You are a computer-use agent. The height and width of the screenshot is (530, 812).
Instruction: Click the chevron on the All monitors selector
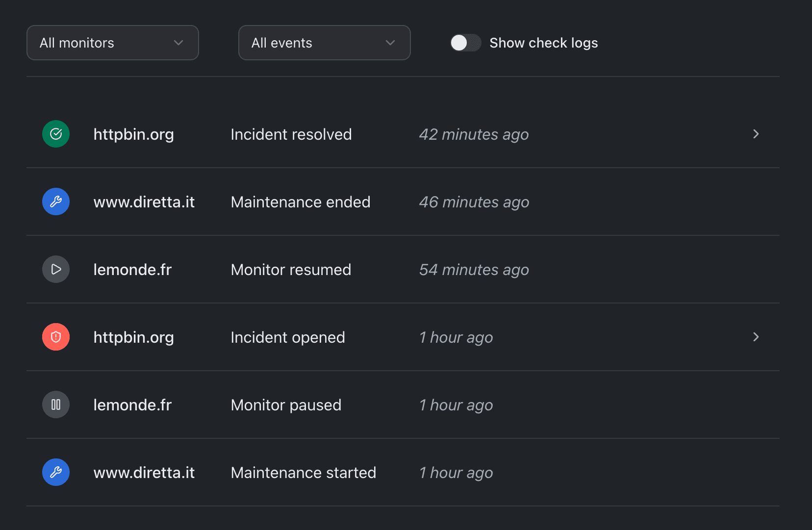click(x=178, y=43)
